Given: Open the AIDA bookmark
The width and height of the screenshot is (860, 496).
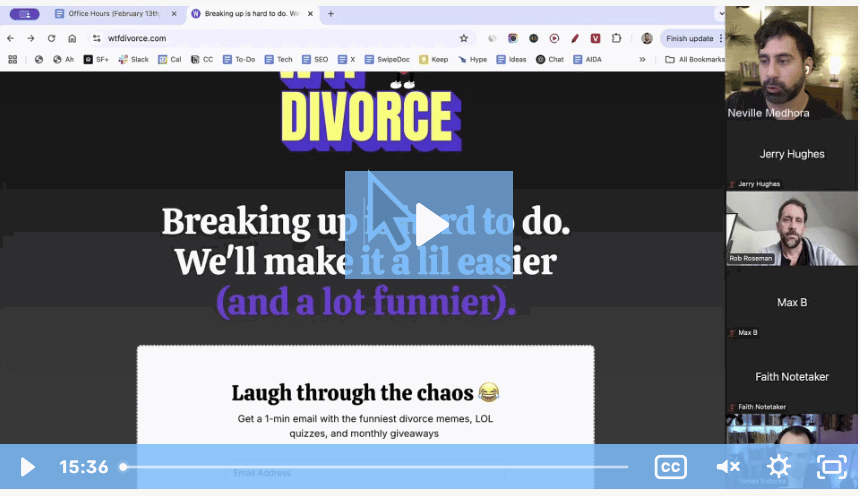Looking at the screenshot, I should (587, 59).
